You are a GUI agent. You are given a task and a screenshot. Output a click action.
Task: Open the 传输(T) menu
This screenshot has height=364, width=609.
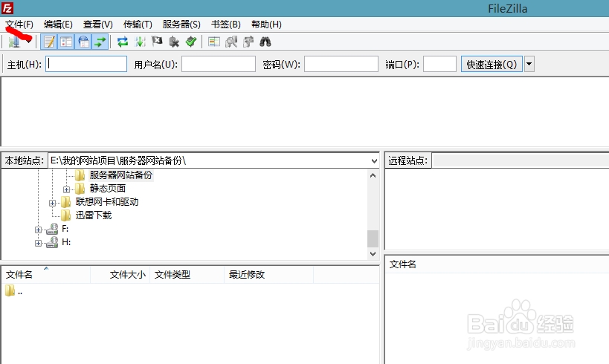[x=138, y=25]
